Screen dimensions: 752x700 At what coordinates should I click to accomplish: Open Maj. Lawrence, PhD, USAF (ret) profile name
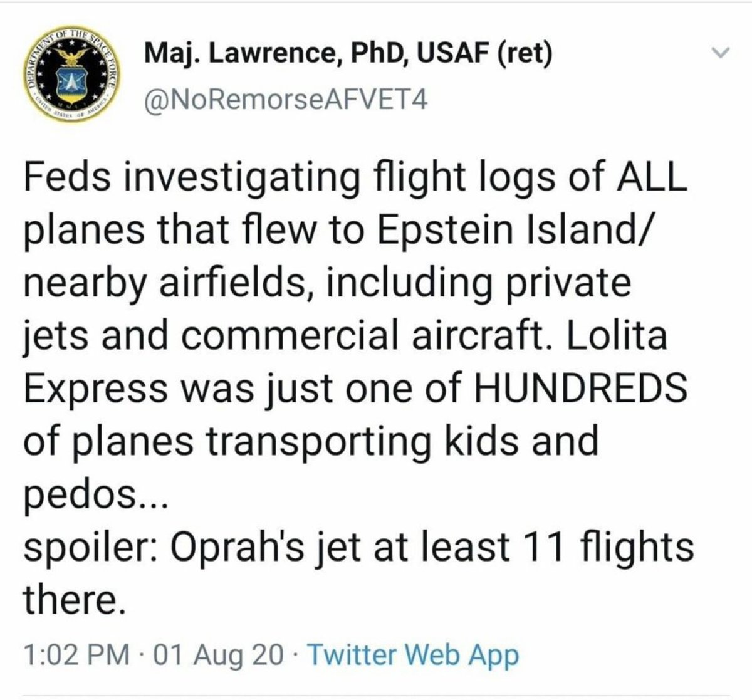click(x=349, y=55)
